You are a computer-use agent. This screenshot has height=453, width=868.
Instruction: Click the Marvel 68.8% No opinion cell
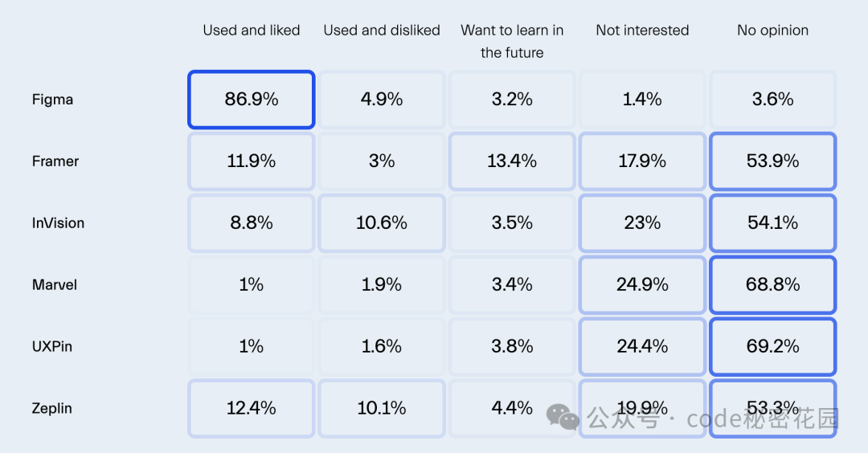point(773,285)
